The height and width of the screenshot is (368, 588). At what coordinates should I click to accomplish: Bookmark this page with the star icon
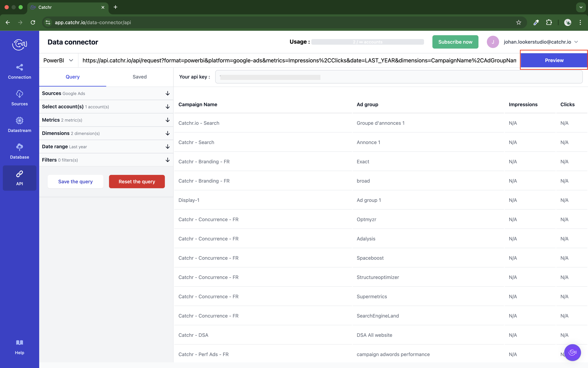[x=519, y=22]
